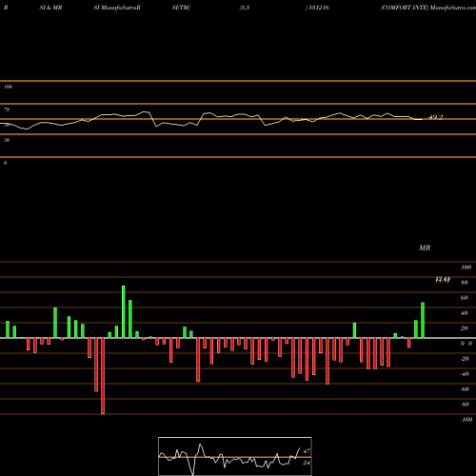Image resolution: width=476 pixels, height=476 pixels.
Task: Click the -100 axis label on histogram
Action: point(466,420)
